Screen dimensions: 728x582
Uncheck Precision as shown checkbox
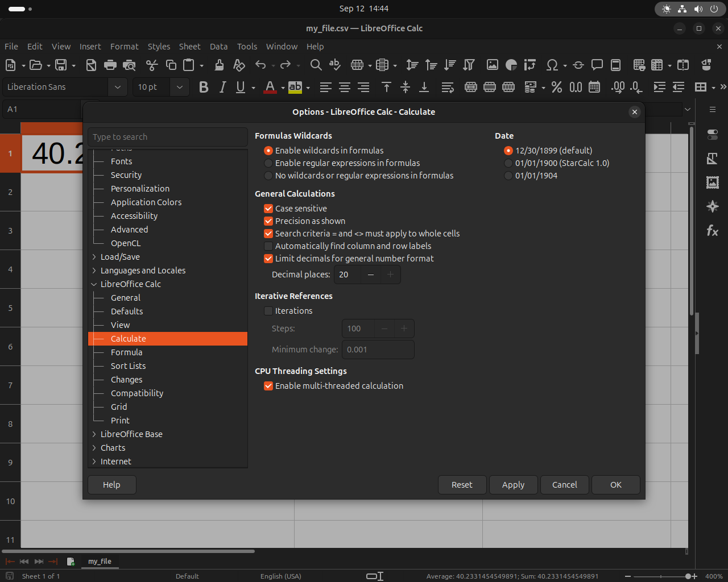pos(268,221)
